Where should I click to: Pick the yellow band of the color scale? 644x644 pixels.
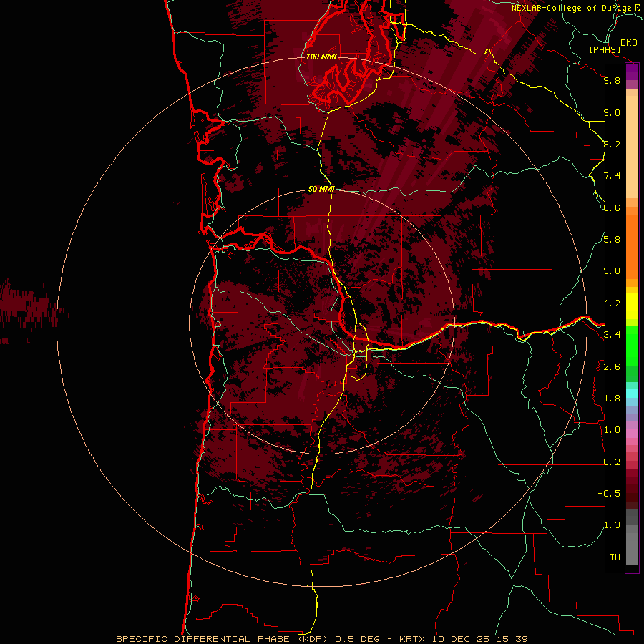click(x=632, y=306)
